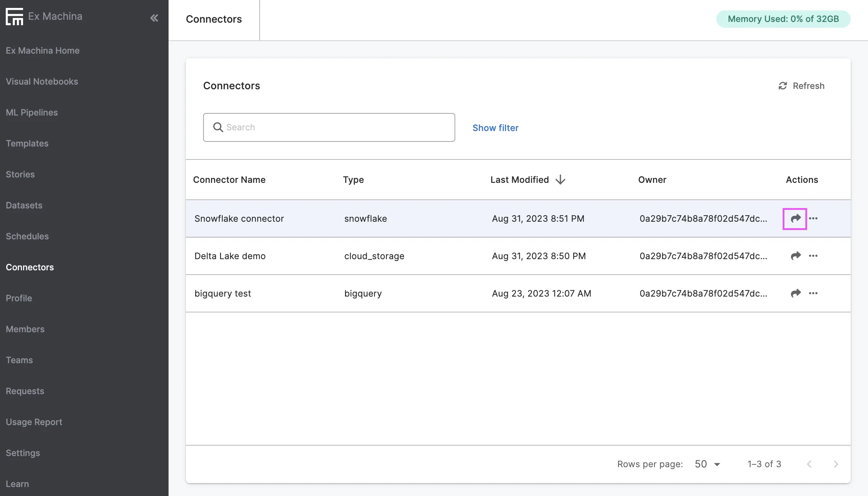Click Show filter link
This screenshot has width=868, height=496.
coord(495,128)
